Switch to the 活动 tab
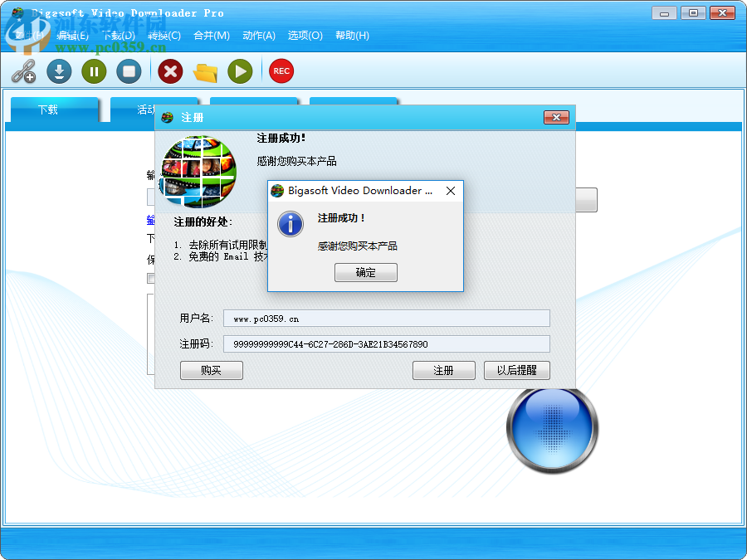747x560 pixels. [x=149, y=110]
